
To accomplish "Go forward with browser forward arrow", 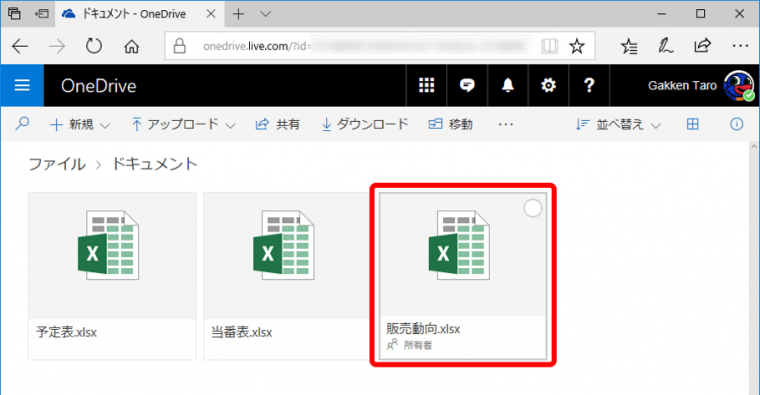I will [57, 47].
